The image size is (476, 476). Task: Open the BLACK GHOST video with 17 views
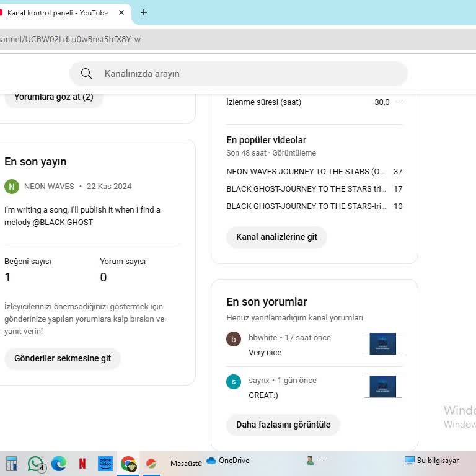[x=306, y=189]
